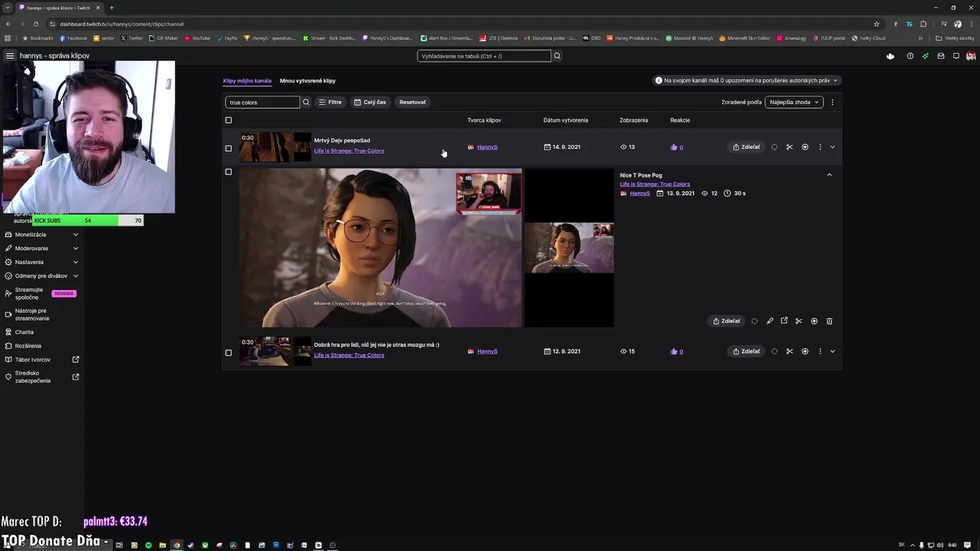The width and height of the screenshot is (980, 551).
Task: Select the Nice T Pose Pog checkbox
Action: point(228,172)
